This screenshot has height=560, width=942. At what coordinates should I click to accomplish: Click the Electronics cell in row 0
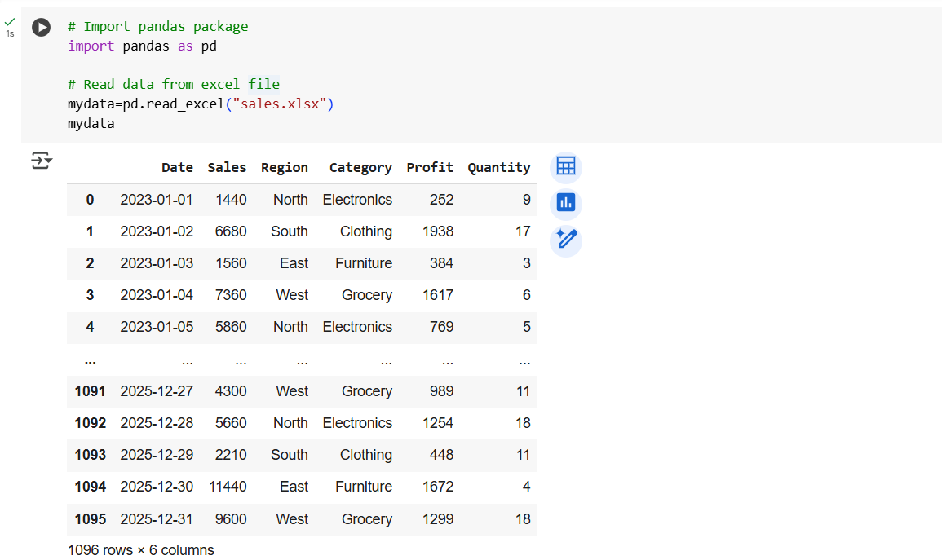pos(357,199)
